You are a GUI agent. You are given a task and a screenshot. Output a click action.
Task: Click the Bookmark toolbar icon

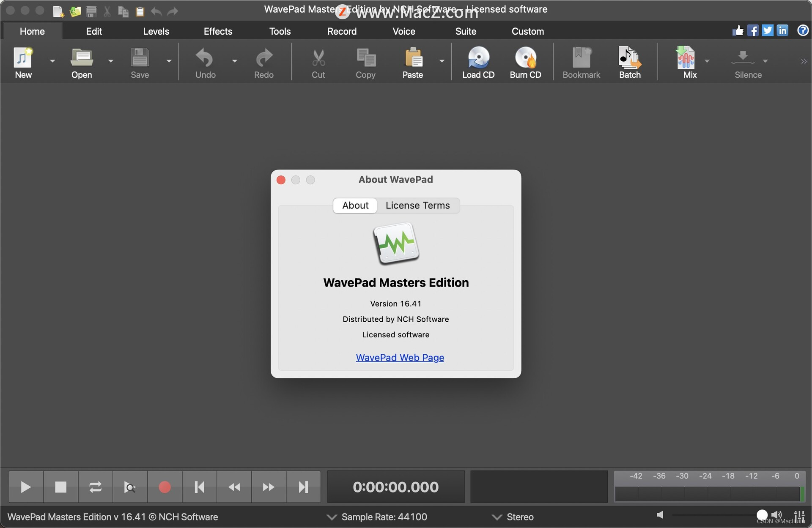582,57
